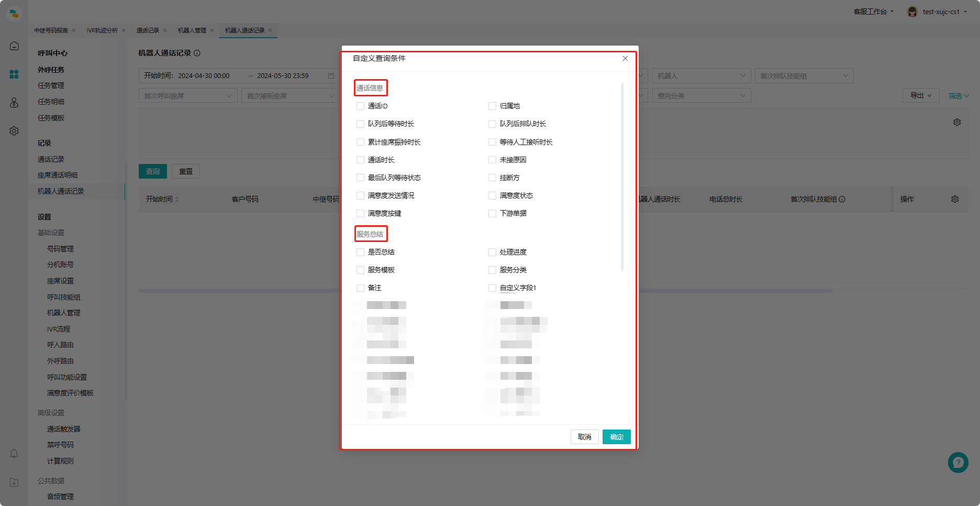This screenshot has height=506, width=980.
Task: Select the 未接原因 checkbox
Action: tap(492, 160)
